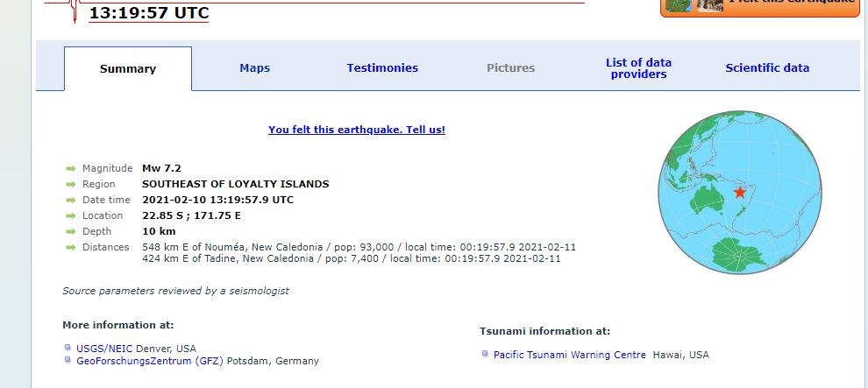Click 'You felt this earthquake. Tell us!' link
868x388 pixels.
tap(357, 130)
